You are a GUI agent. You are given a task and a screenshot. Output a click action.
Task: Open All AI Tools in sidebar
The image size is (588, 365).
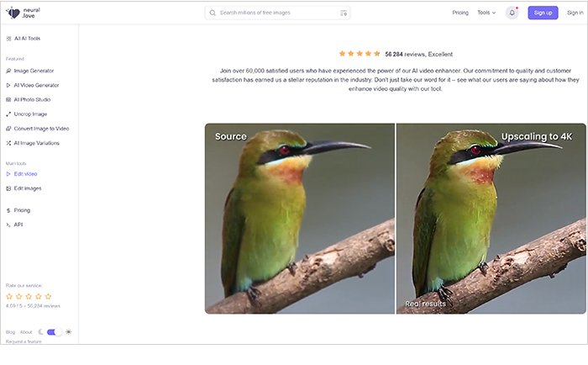pyautogui.click(x=24, y=39)
